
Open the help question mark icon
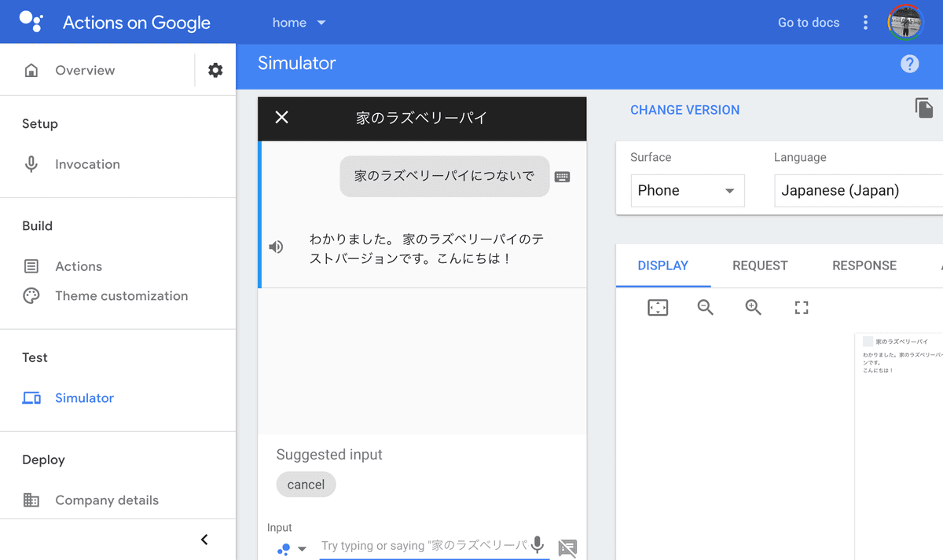pos(909,64)
